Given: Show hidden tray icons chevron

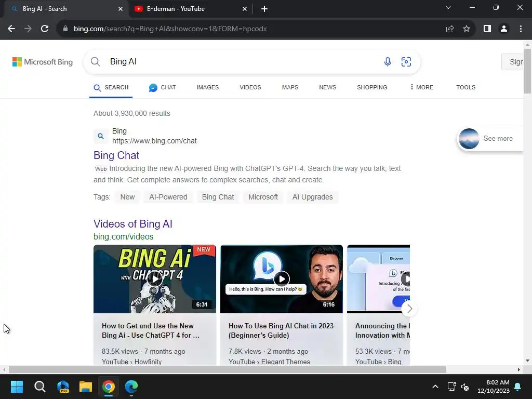Looking at the screenshot, I should tap(435, 387).
